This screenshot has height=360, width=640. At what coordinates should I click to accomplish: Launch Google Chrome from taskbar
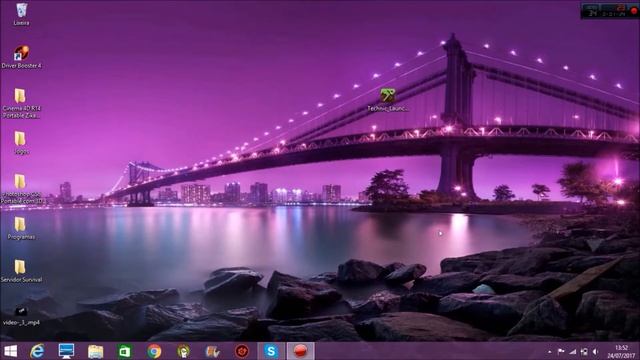pos(154,351)
